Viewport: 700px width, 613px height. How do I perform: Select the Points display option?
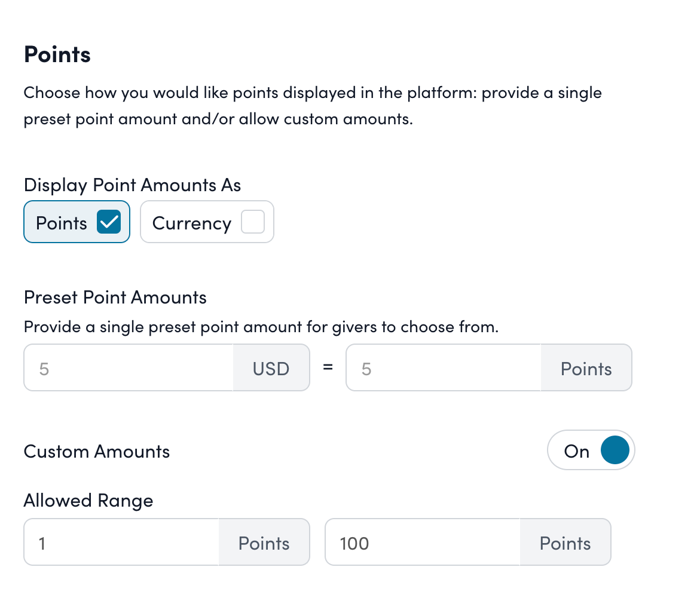60,222
